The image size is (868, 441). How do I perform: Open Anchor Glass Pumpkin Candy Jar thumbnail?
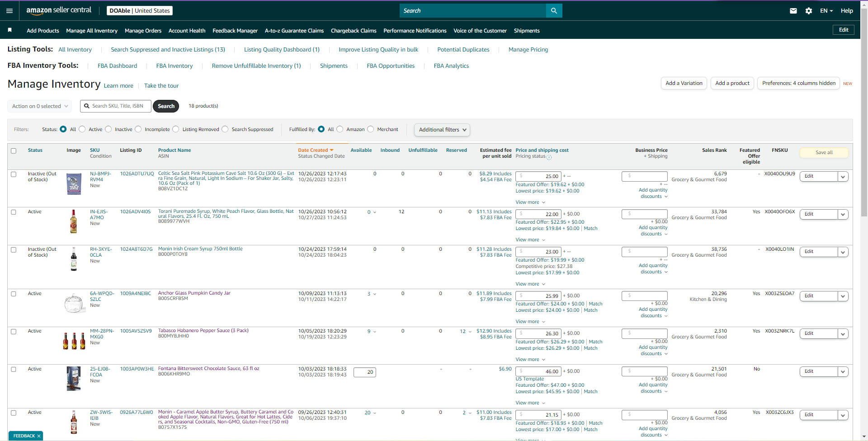[x=74, y=303]
